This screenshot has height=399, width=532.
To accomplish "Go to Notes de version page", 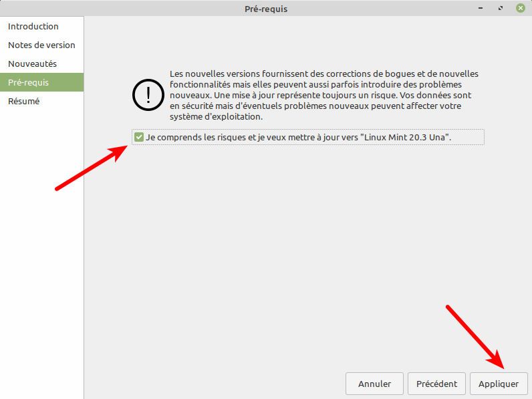I will [41, 45].
